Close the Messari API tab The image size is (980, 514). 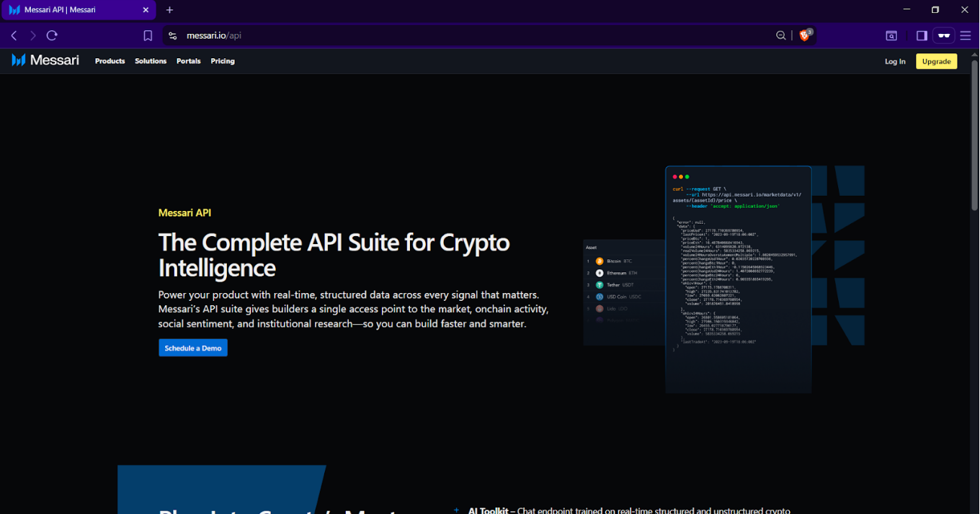(146, 10)
